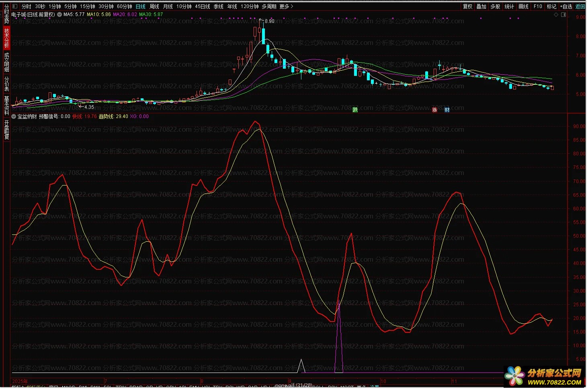Click the diamond icon at chart top-right
The height and width of the screenshot is (389, 588).
point(556,15)
